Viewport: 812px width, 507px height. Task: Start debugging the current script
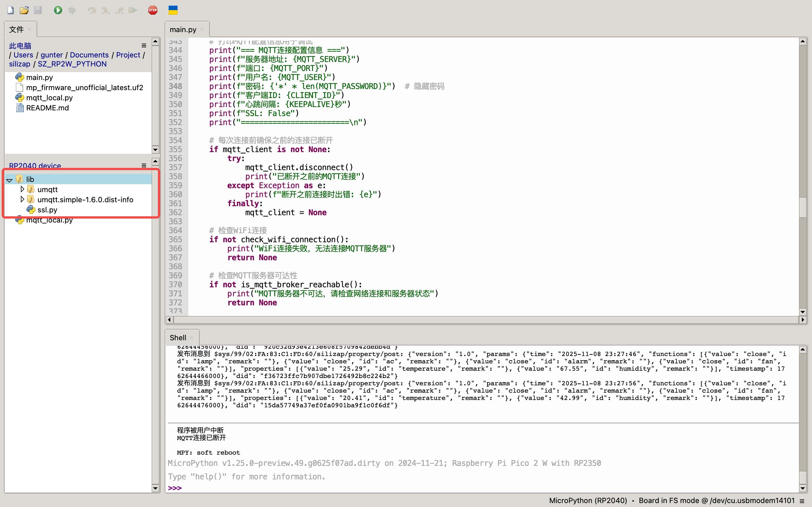tap(72, 10)
